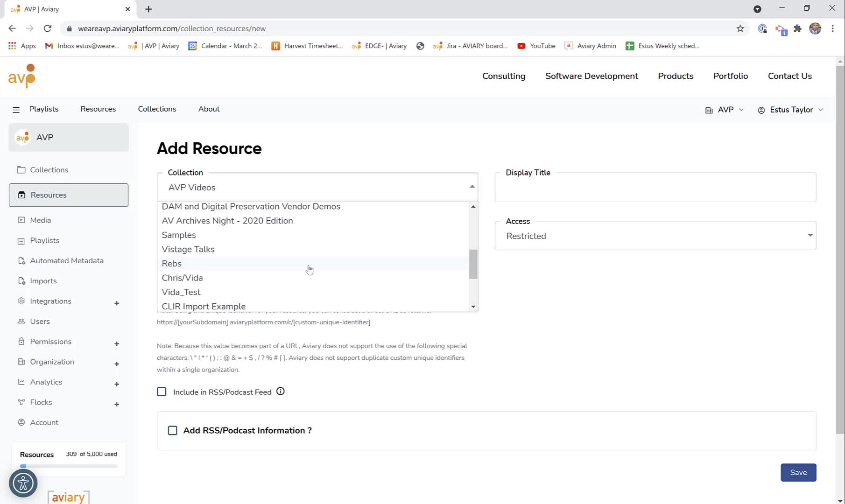
Task: Enable Include in RSS/Podcast Feed checkbox
Action: pyautogui.click(x=162, y=392)
